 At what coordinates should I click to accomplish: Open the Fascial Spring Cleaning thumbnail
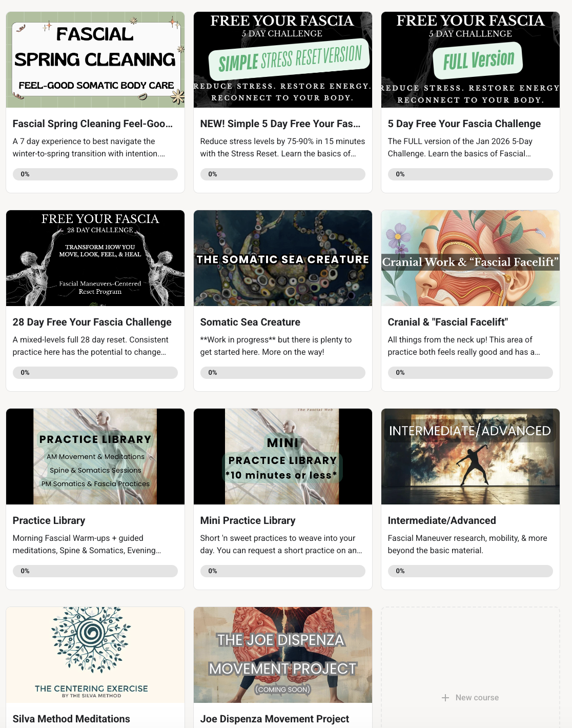pos(95,60)
